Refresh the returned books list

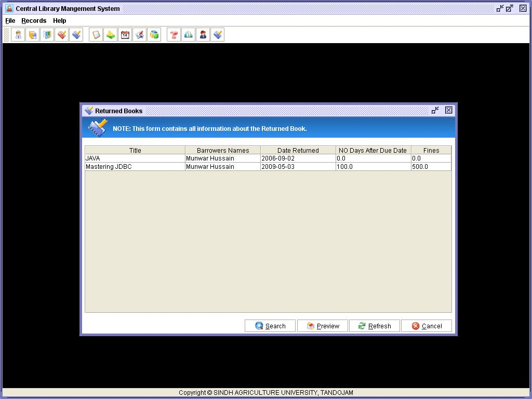374,326
